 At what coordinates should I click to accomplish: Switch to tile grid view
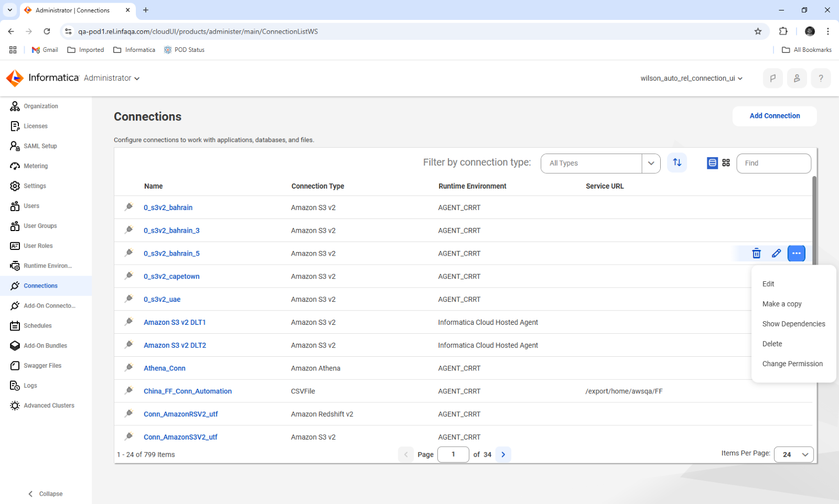(726, 163)
